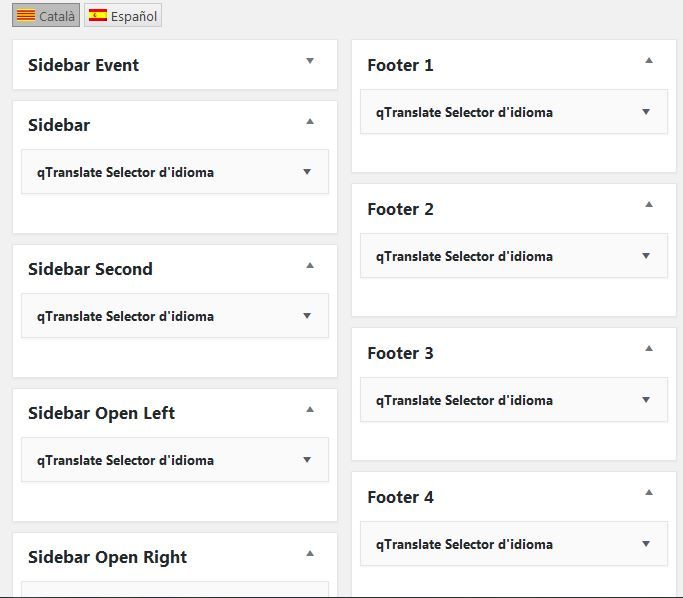Collapse the Sidebar panel arrow
Viewport: 683px width, 598px height.
tap(310, 122)
